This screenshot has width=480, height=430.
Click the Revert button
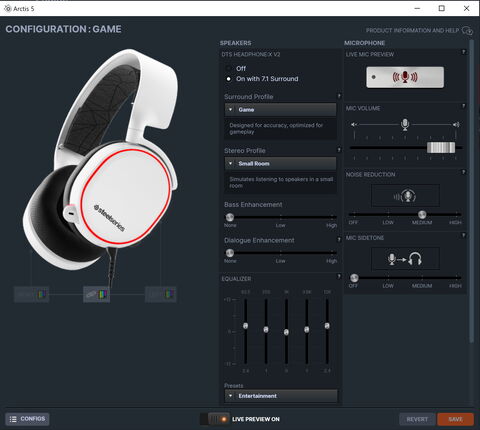417,419
